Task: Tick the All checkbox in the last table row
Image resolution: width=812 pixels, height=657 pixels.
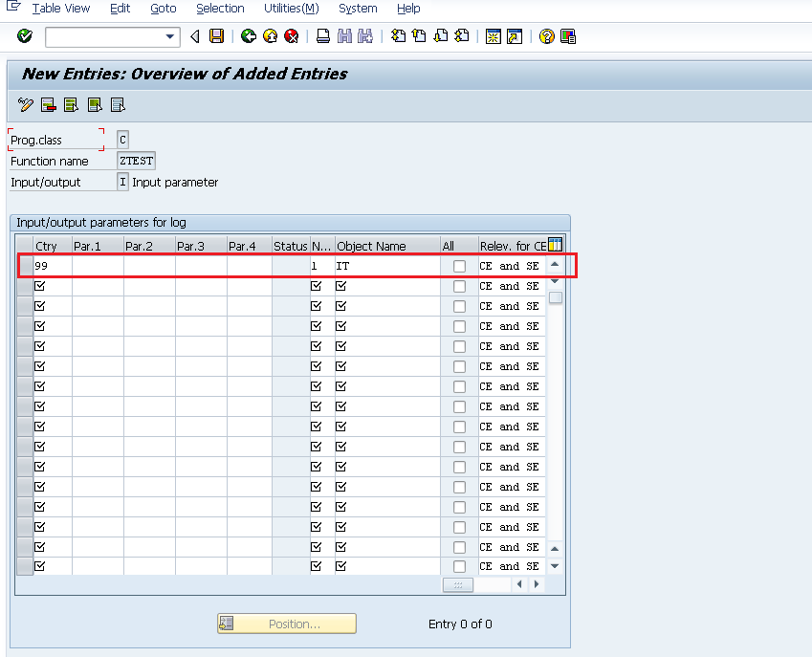Action: (459, 566)
